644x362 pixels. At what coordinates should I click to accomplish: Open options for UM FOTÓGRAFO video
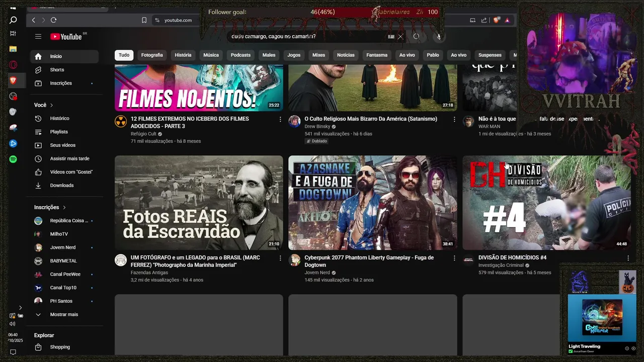pyautogui.click(x=280, y=258)
